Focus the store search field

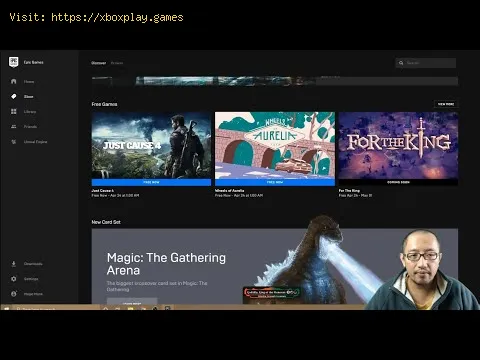click(426, 63)
